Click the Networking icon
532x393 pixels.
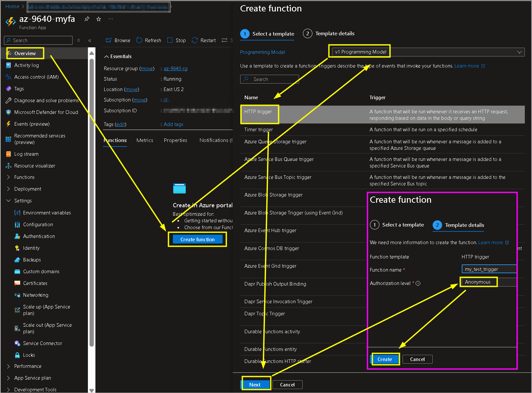(17, 295)
